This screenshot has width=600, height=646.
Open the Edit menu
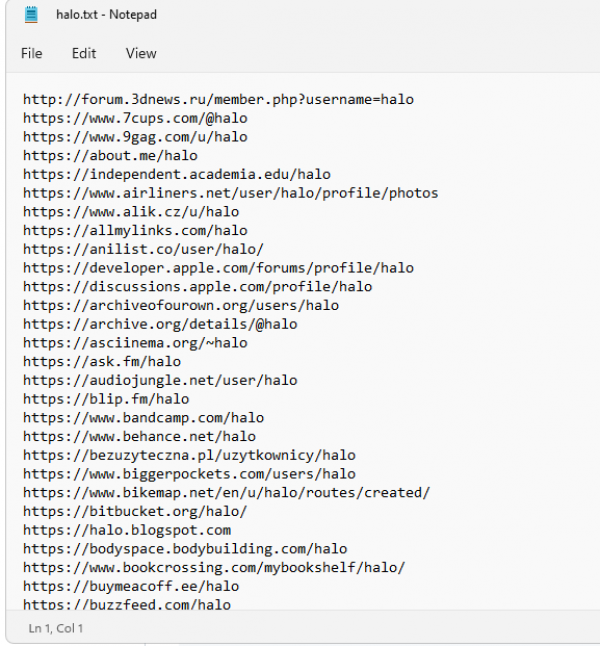(x=84, y=54)
